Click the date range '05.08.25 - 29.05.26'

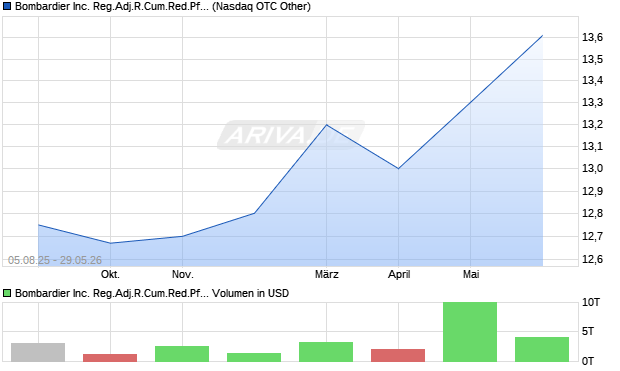[x=55, y=260]
